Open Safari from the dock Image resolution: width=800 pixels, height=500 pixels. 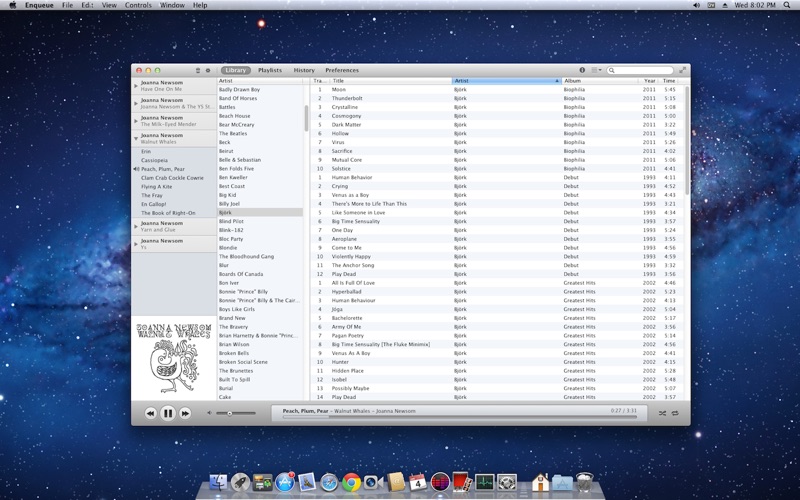(329, 482)
